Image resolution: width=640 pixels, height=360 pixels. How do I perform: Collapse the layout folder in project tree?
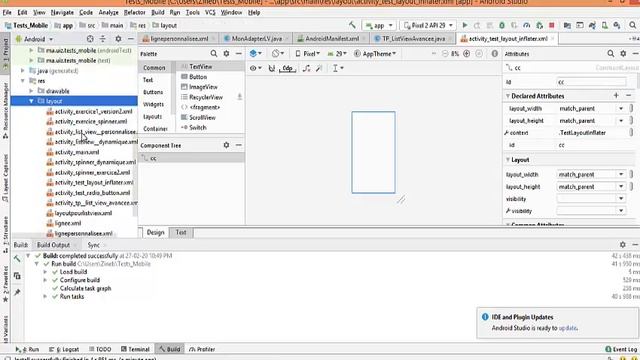point(31,101)
